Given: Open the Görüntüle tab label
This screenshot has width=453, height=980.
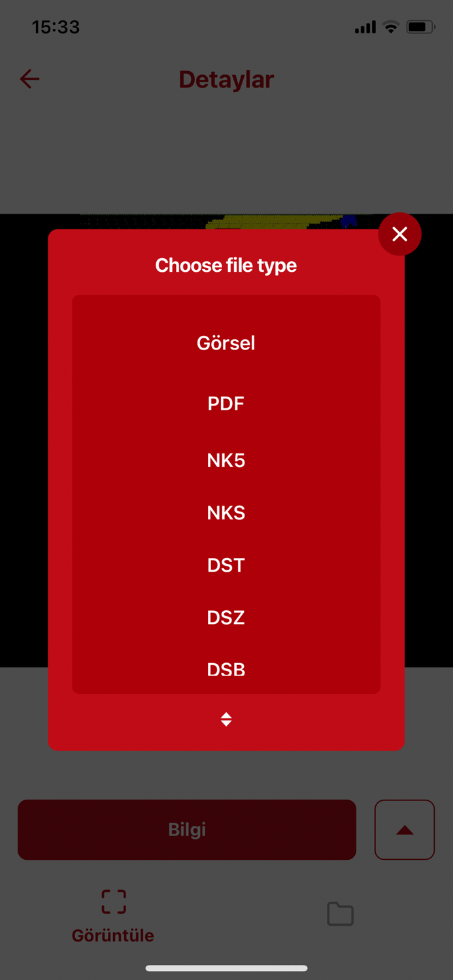Looking at the screenshot, I should pyautogui.click(x=113, y=935).
